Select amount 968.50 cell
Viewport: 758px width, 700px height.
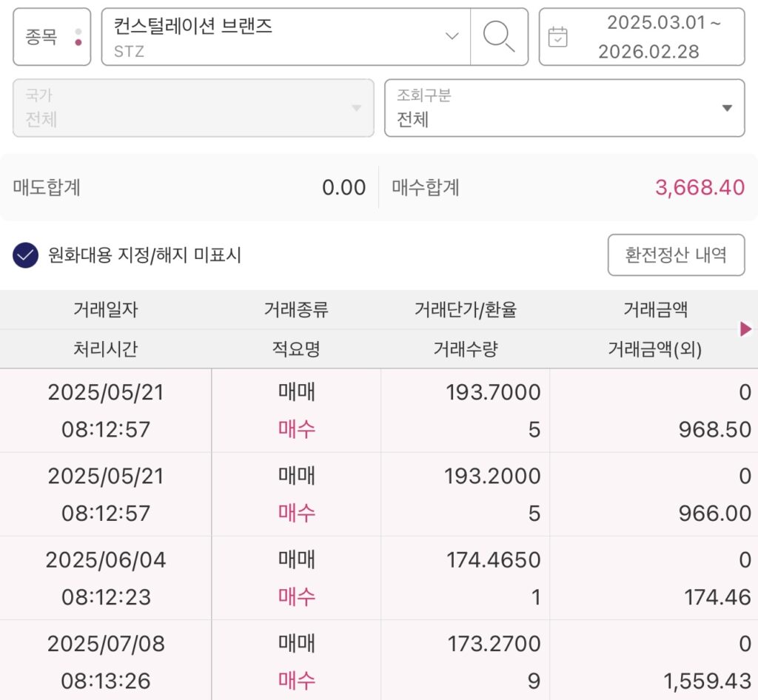coord(714,429)
